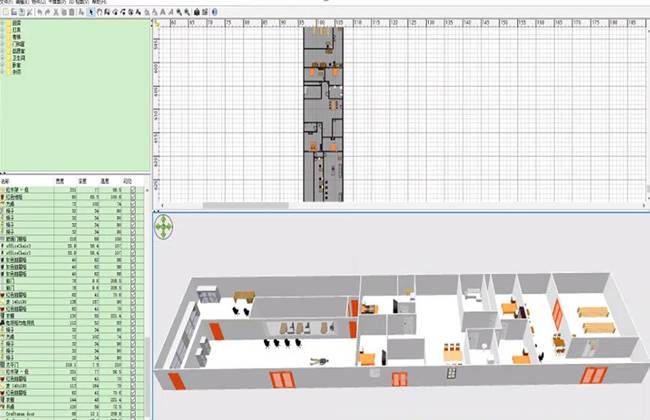Click the plan scrollbar right arrow
This screenshot has height=420, width=650.
pos(644,205)
